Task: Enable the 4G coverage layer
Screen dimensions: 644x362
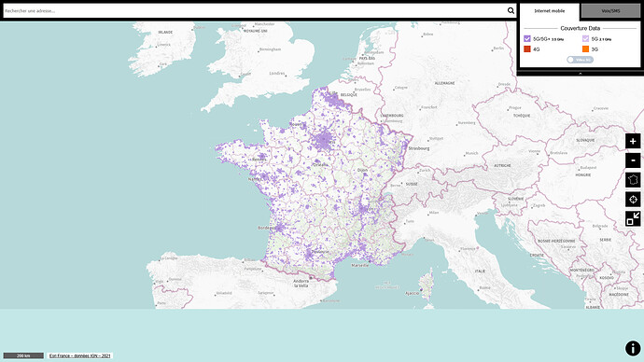Action: (x=527, y=49)
